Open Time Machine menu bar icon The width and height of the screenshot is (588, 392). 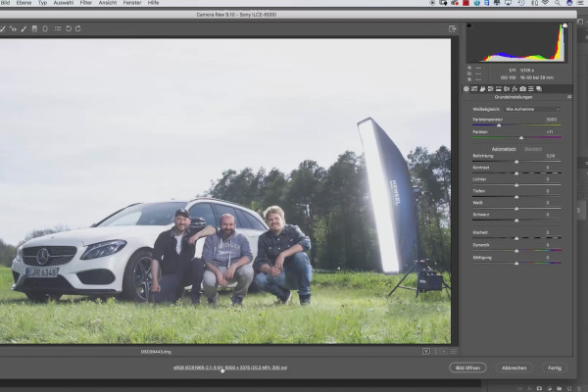click(521, 3)
